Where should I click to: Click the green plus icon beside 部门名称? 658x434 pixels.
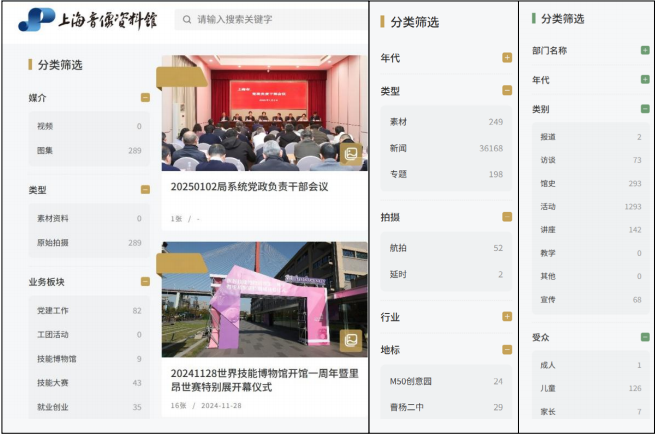645,50
